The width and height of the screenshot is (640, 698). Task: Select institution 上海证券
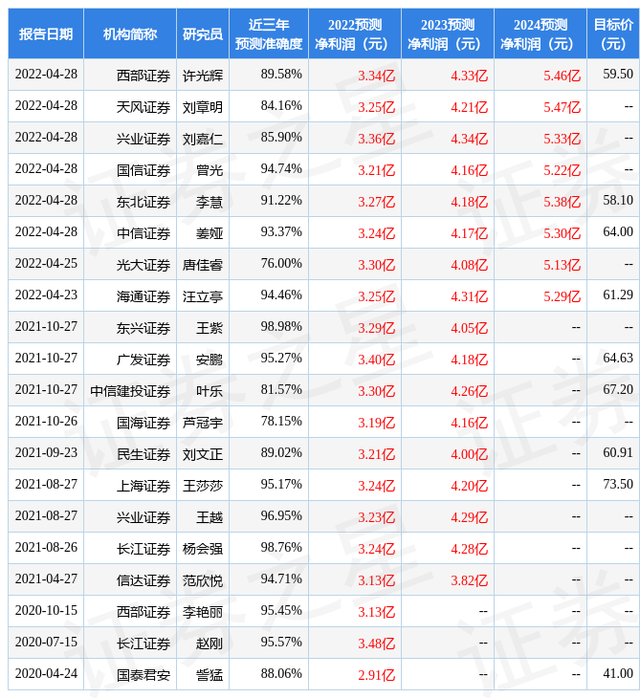(x=143, y=486)
